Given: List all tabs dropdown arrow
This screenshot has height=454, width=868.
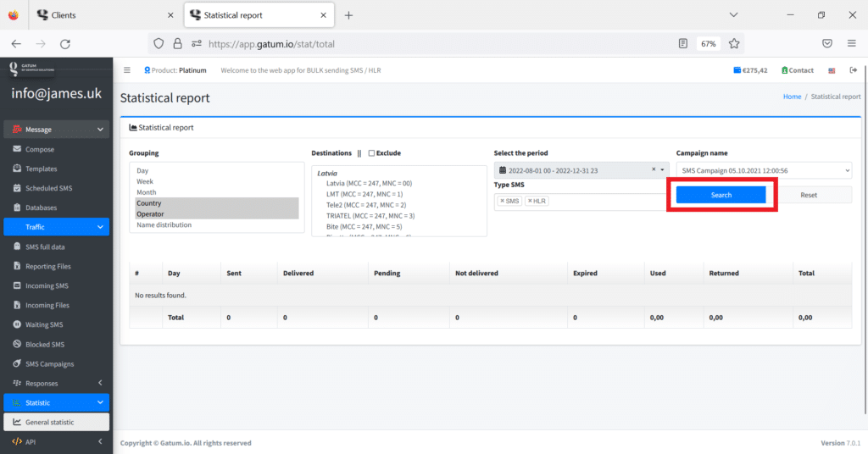Looking at the screenshot, I should [x=733, y=15].
